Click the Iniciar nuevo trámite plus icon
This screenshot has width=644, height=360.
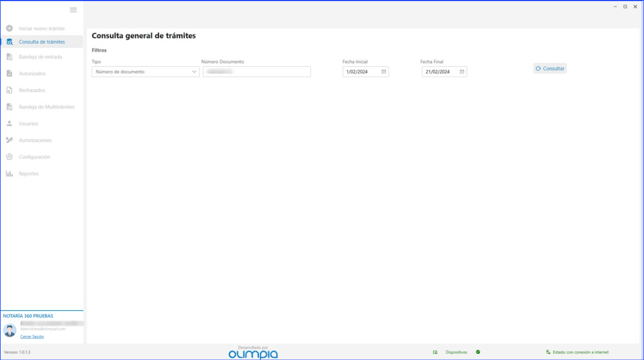9,28
